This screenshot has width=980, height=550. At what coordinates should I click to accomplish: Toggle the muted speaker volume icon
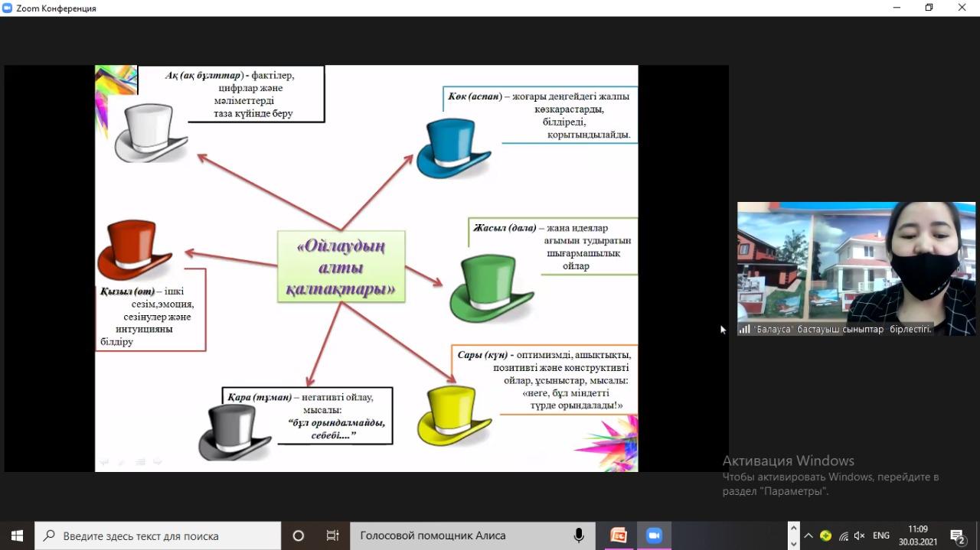860,535
